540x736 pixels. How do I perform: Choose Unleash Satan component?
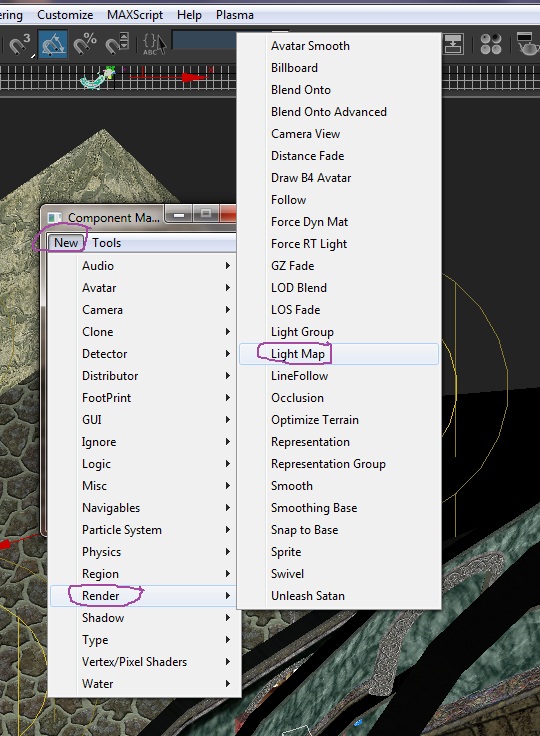tap(308, 596)
